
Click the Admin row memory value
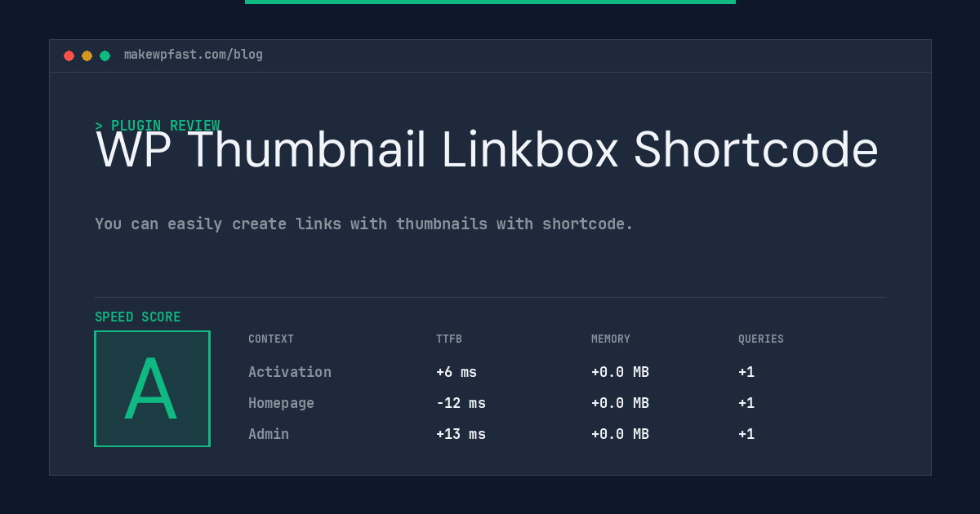pyautogui.click(x=620, y=434)
